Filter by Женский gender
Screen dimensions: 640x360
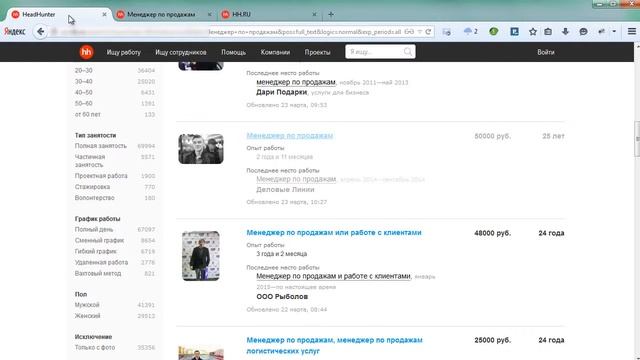point(87,316)
